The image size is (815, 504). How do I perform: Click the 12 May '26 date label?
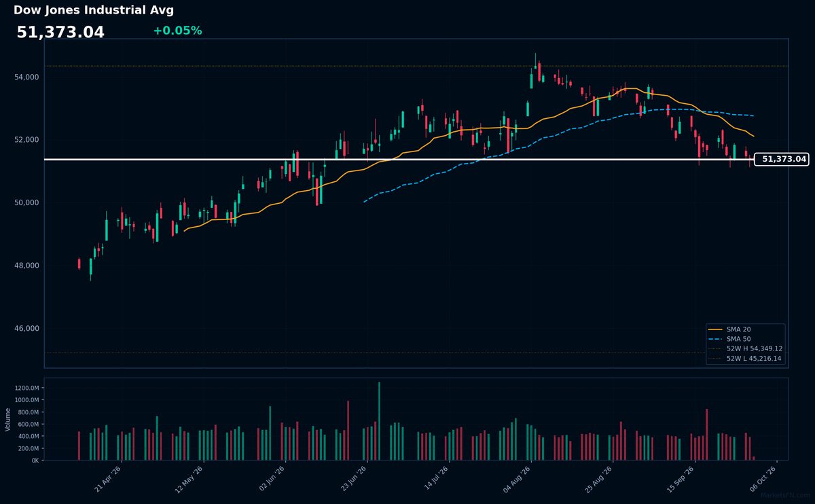189,479
